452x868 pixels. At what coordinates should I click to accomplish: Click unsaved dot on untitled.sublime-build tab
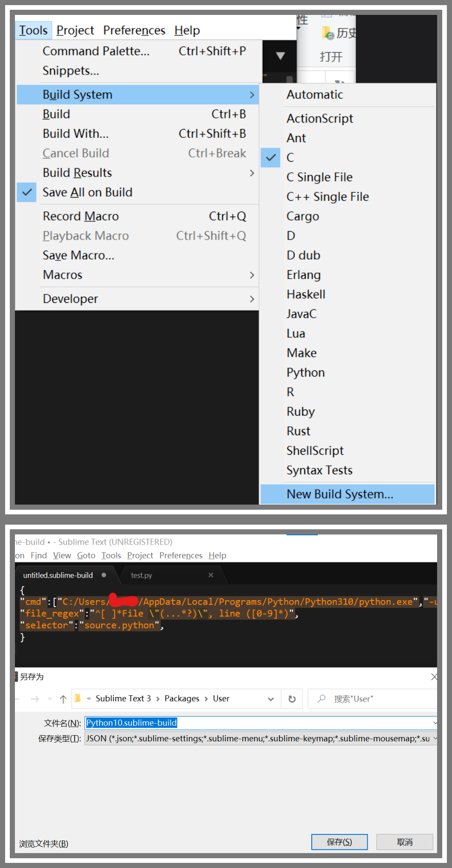click(103, 575)
